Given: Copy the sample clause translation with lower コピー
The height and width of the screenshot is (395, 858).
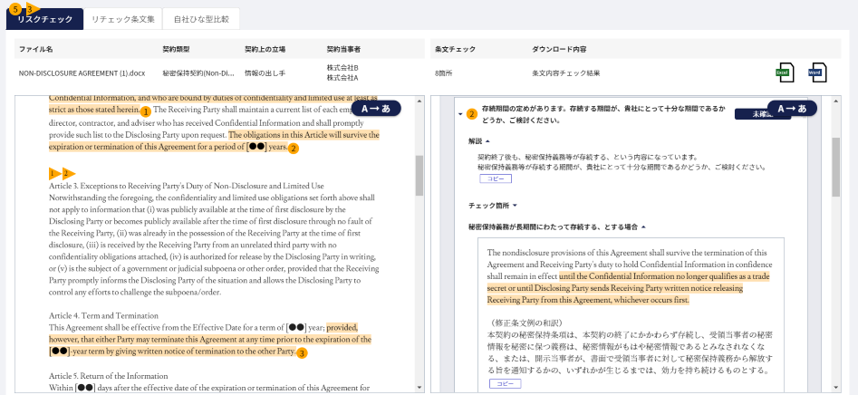Looking at the screenshot, I should point(505,384).
